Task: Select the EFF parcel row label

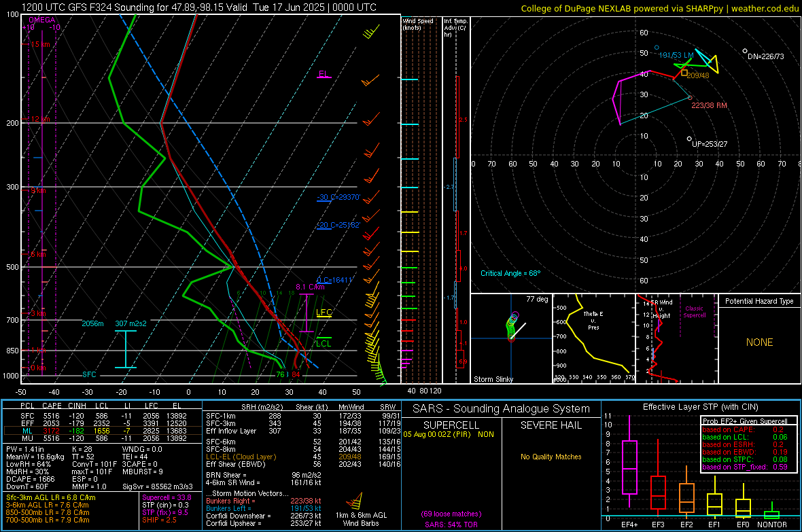Action: [27, 423]
